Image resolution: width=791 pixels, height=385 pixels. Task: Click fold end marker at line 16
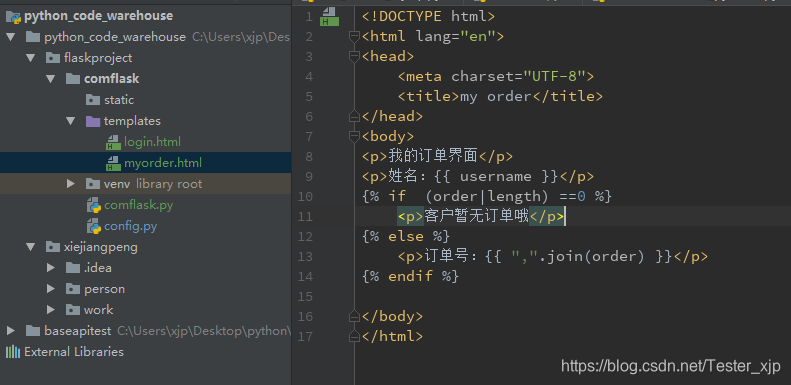click(354, 316)
